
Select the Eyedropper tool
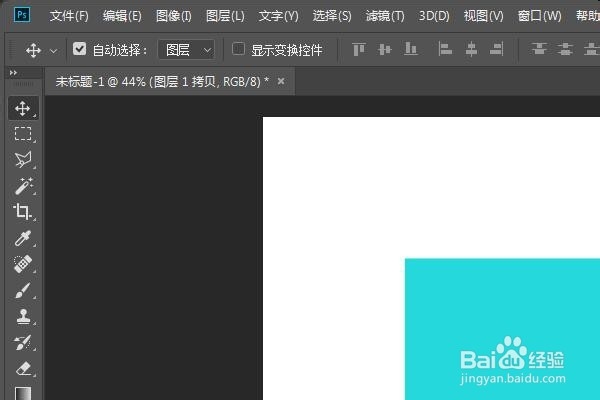click(x=23, y=238)
